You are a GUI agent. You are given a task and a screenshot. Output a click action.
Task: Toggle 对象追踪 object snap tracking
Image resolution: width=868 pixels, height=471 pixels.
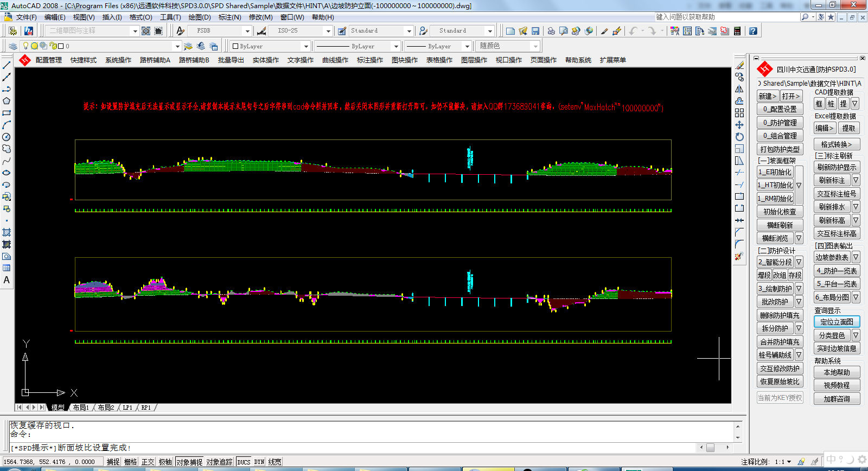pyautogui.click(x=219, y=462)
